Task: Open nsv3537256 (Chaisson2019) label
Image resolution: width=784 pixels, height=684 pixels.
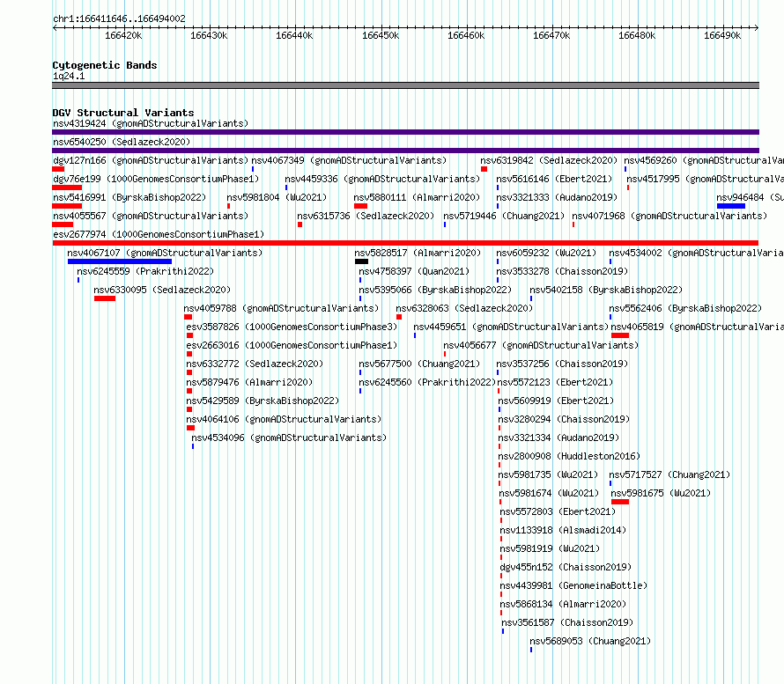Action: click(562, 364)
